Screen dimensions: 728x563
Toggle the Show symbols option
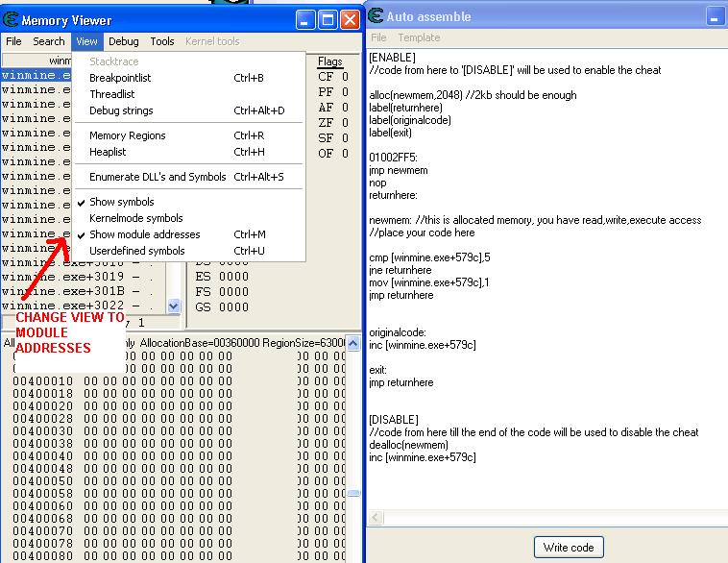click(189, 202)
